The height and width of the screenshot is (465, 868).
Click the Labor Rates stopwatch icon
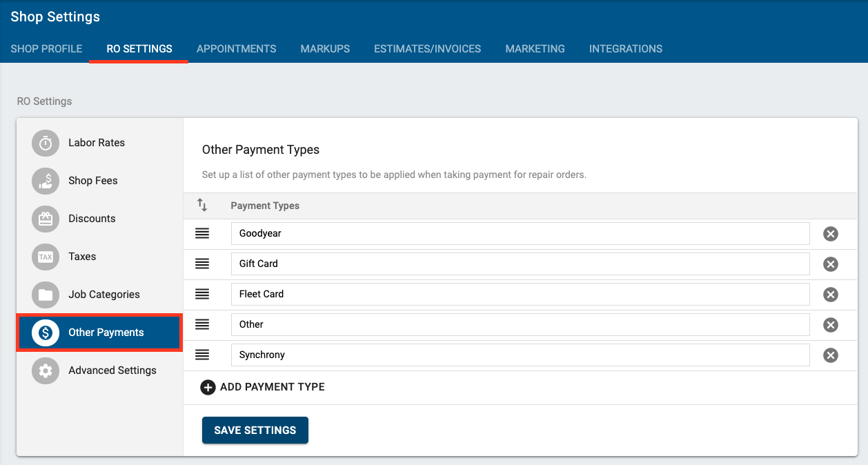[46, 143]
